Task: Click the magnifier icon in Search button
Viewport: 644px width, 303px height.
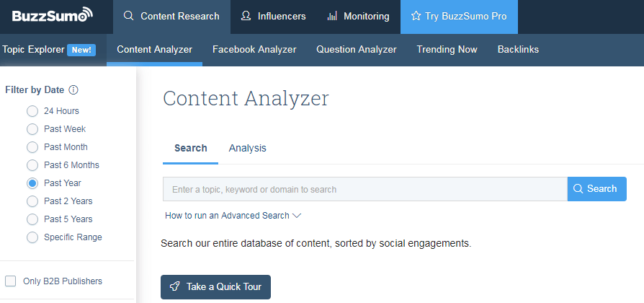Action: coord(578,189)
